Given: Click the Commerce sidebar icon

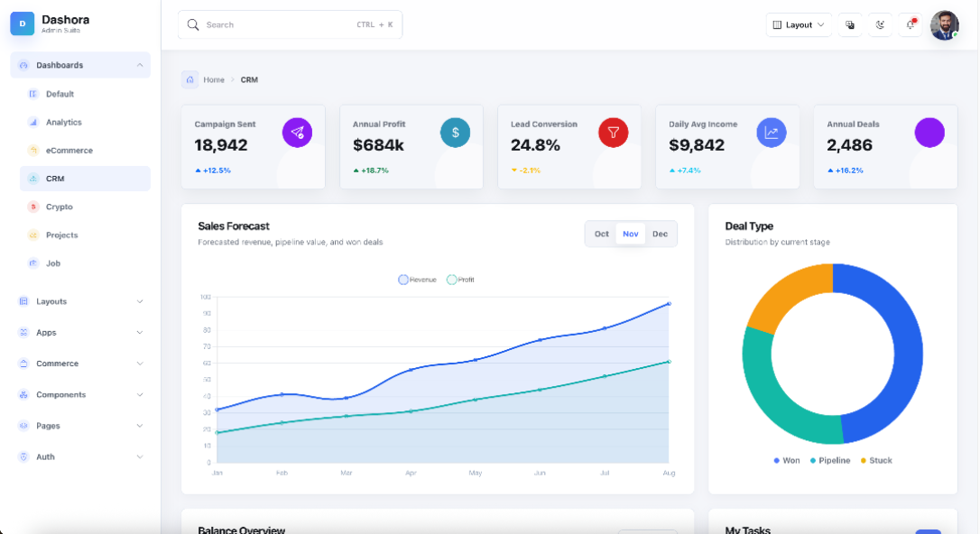Looking at the screenshot, I should pyautogui.click(x=23, y=364).
